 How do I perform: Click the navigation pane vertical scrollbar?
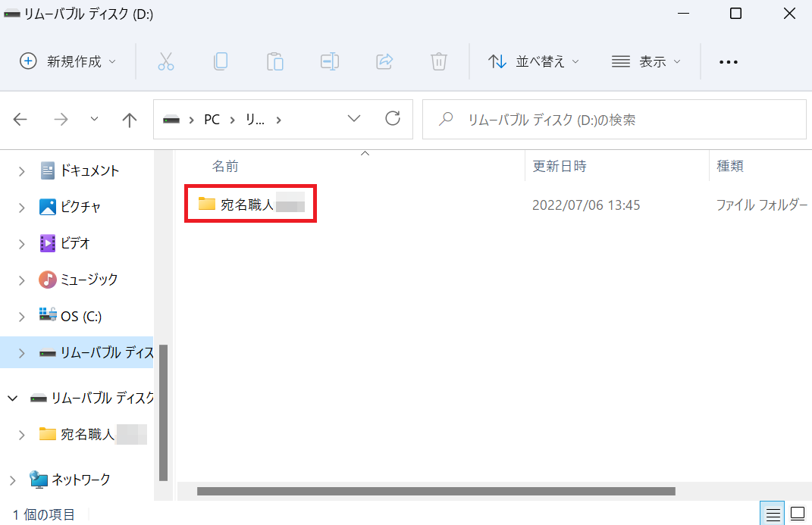(x=163, y=413)
